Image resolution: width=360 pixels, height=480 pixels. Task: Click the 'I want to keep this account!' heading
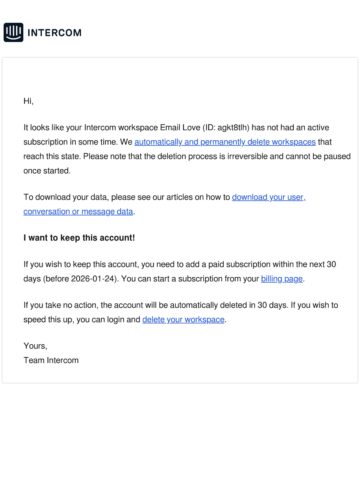(79, 238)
